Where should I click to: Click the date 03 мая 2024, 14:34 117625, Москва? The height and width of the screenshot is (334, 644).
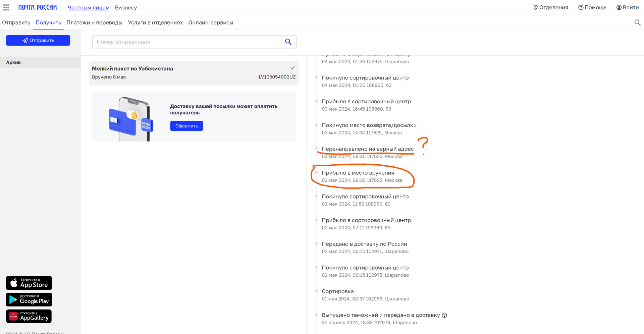362,133
